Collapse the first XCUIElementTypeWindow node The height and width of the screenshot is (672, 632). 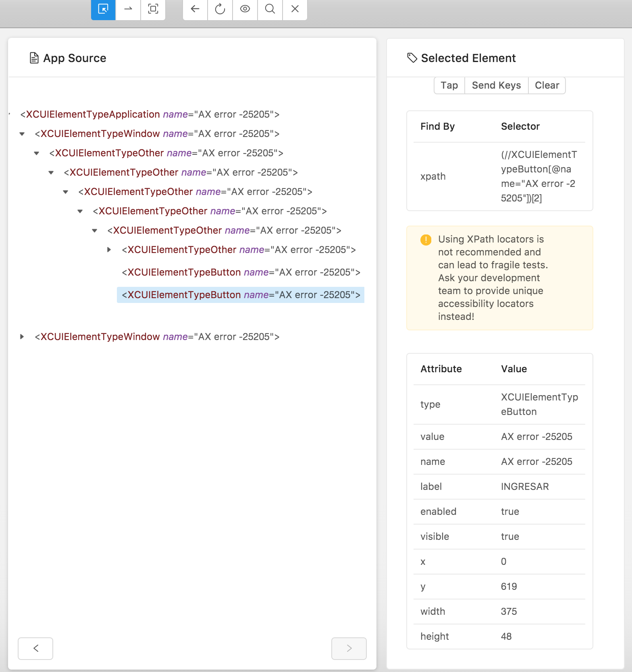pyautogui.click(x=22, y=134)
